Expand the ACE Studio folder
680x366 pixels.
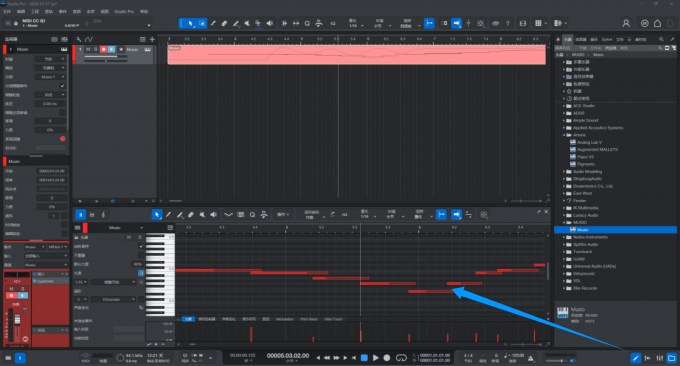click(x=564, y=106)
